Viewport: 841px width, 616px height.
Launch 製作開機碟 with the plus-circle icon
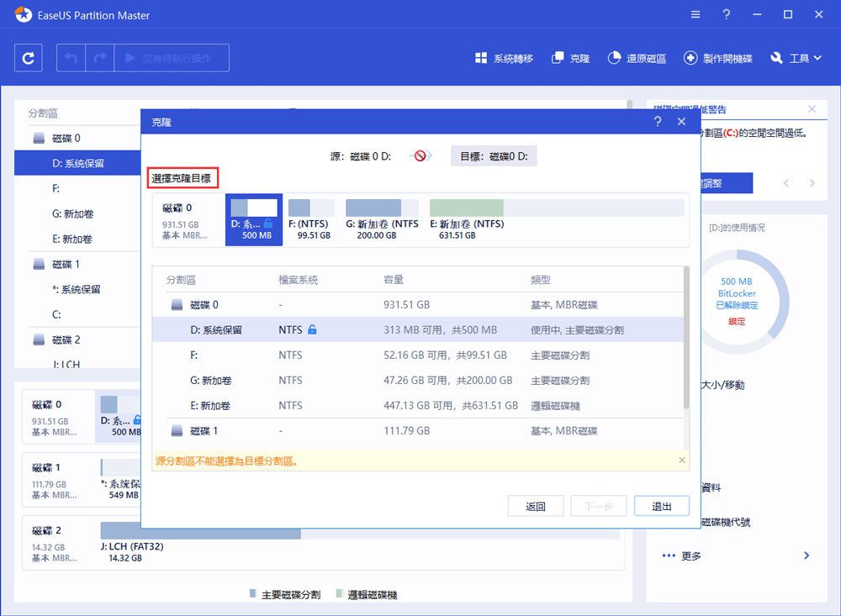[x=691, y=59]
